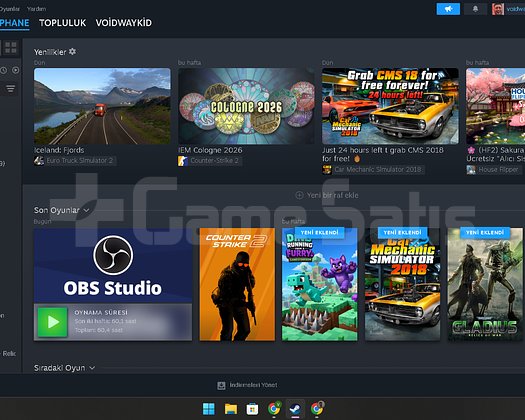Toggle the clock sort-by-recent icon

point(3,70)
